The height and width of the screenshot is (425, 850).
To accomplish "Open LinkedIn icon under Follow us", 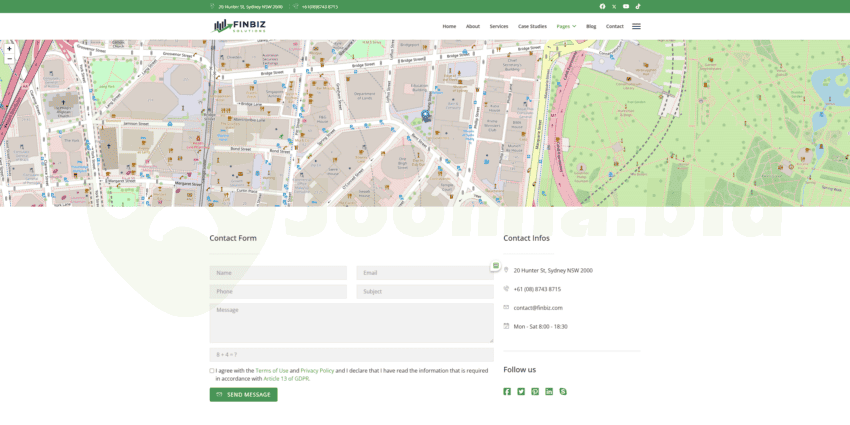I will [x=549, y=391].
